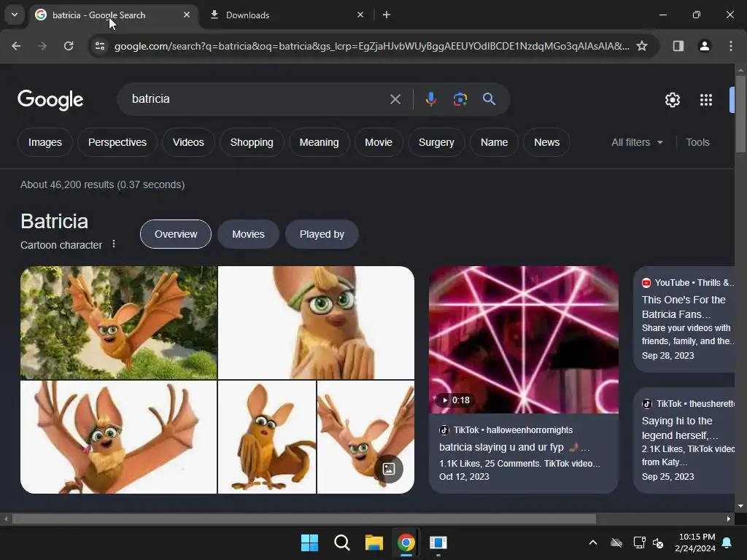Start voice search with microphone icon

tap(430, 99)
